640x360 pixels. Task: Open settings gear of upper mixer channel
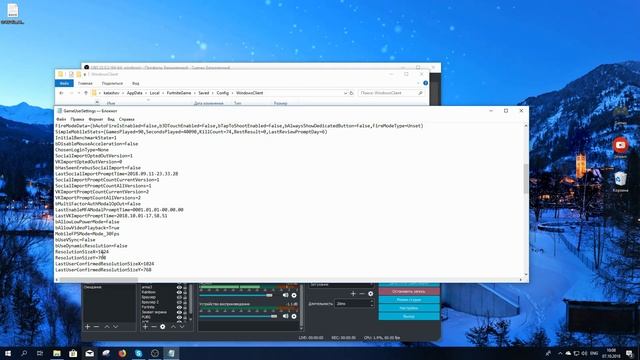coord(294,295)
